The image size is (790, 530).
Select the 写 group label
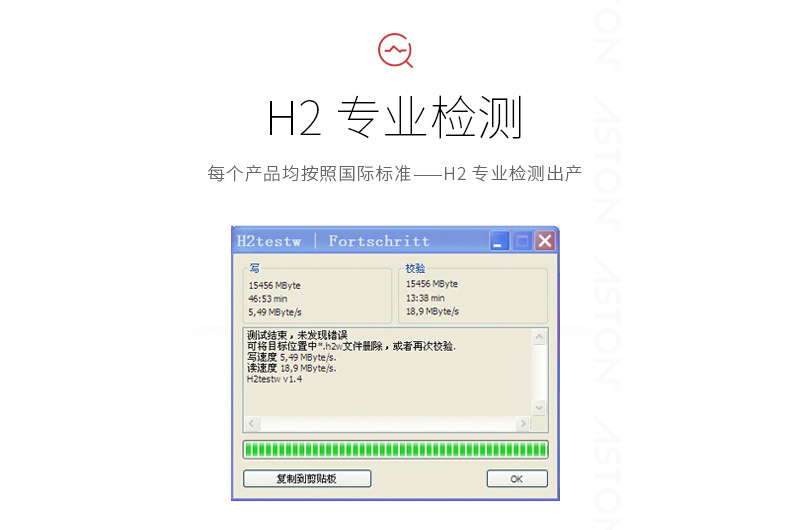[x=254, y=268]
